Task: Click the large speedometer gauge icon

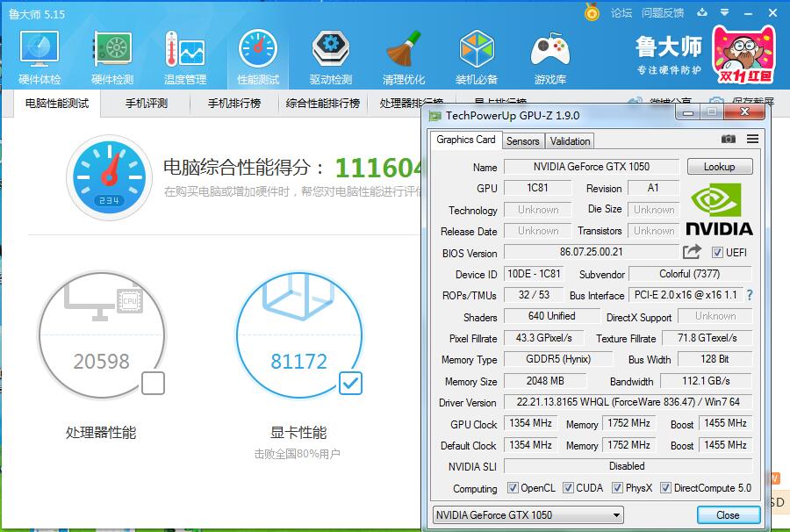Action: (110, 176)
